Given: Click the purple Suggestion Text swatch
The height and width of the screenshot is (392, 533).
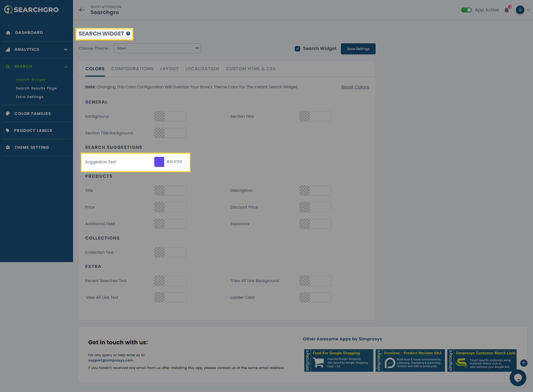Looking at the screenshot, I should click(x=159, y=162).
